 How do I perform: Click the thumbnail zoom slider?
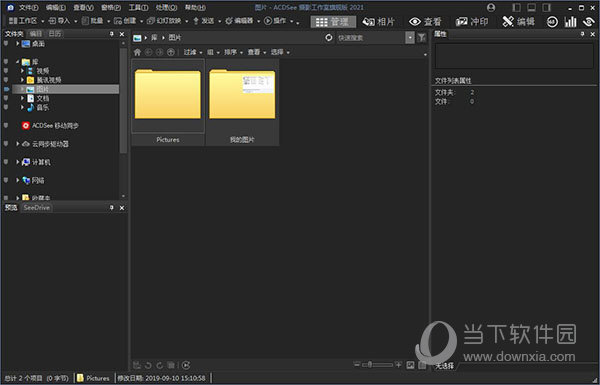(378, 365)
